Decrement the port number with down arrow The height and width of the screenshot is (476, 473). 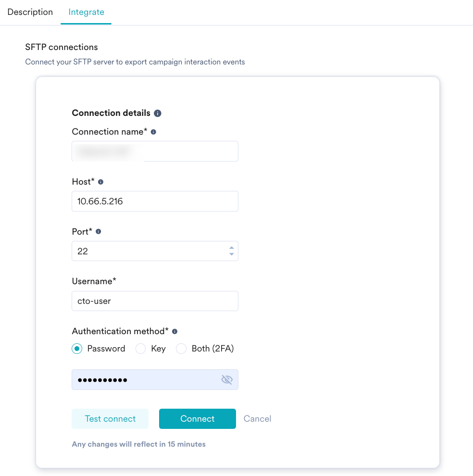(231, 253)
